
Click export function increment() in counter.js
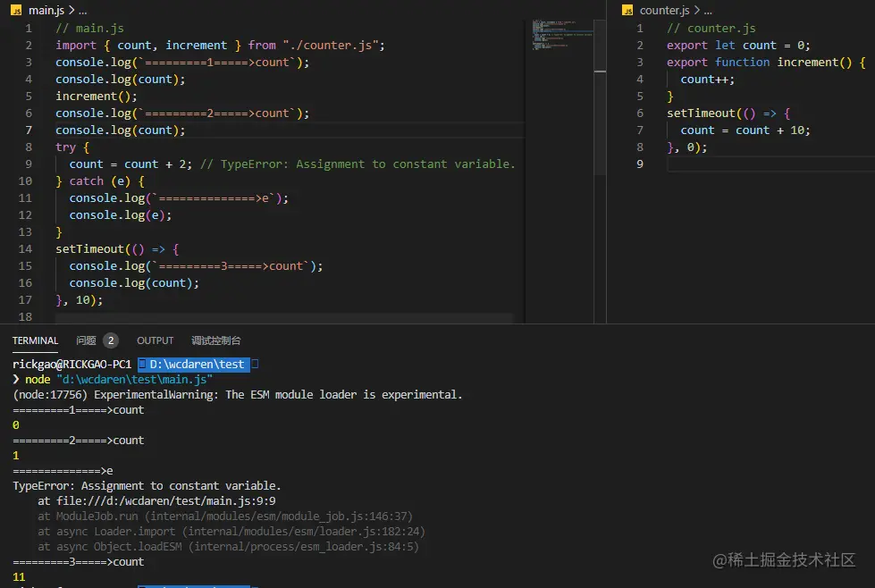(x=766, y=62)
